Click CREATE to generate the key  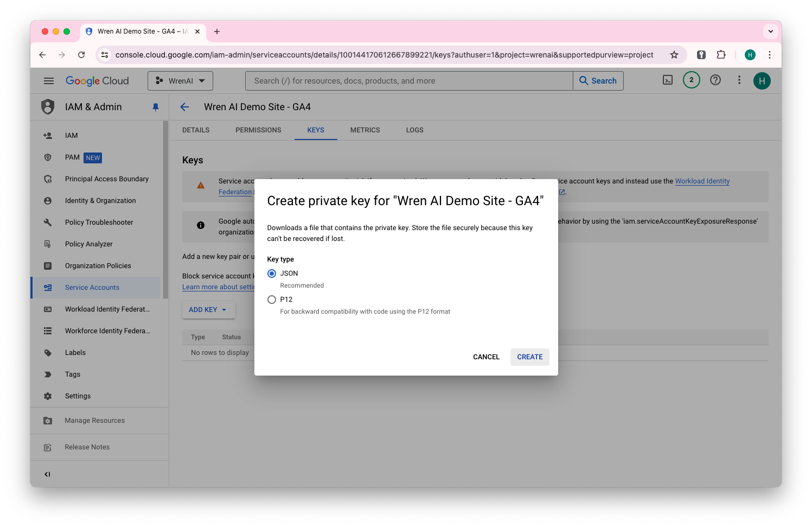pos(529,357)
